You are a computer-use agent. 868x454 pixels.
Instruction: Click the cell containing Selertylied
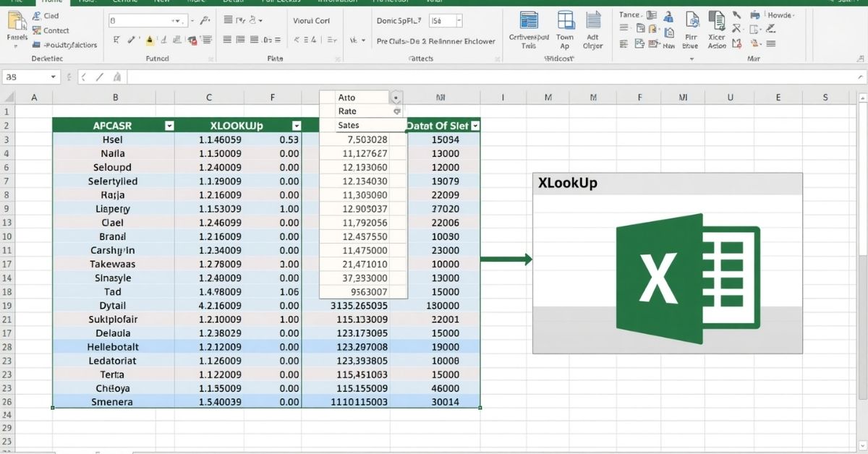tap(113, 181)
